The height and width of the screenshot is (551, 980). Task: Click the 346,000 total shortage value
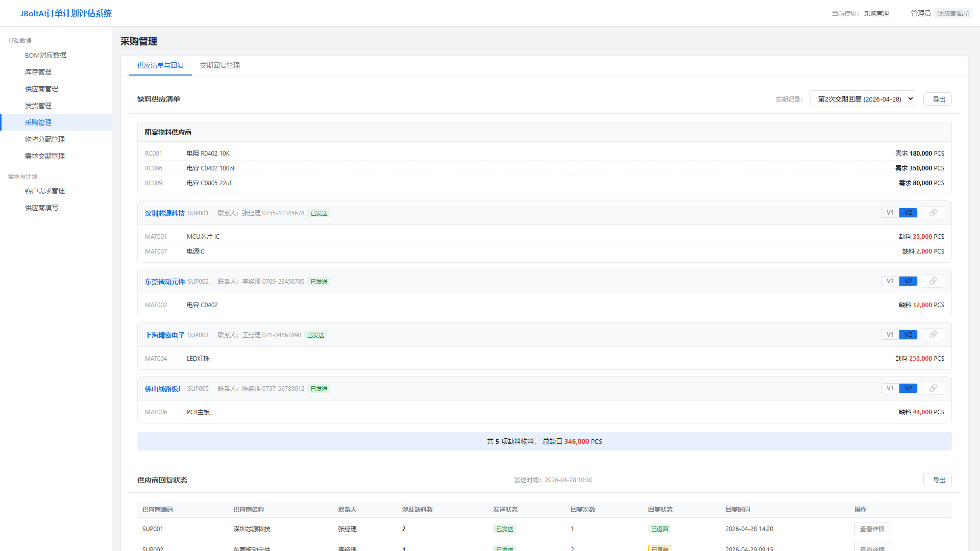(x=576, y=441)
